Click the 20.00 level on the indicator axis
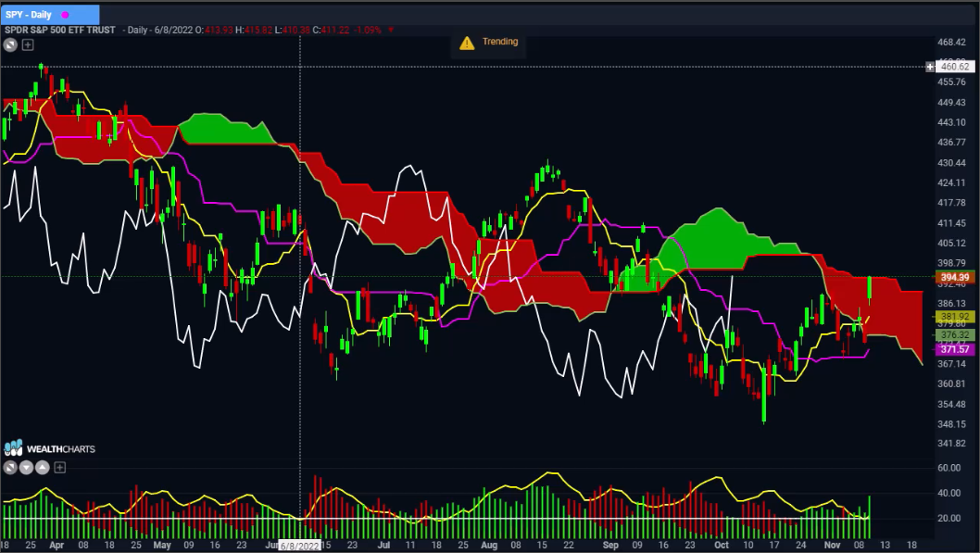The image size is (980, 553). click(949, 519)
